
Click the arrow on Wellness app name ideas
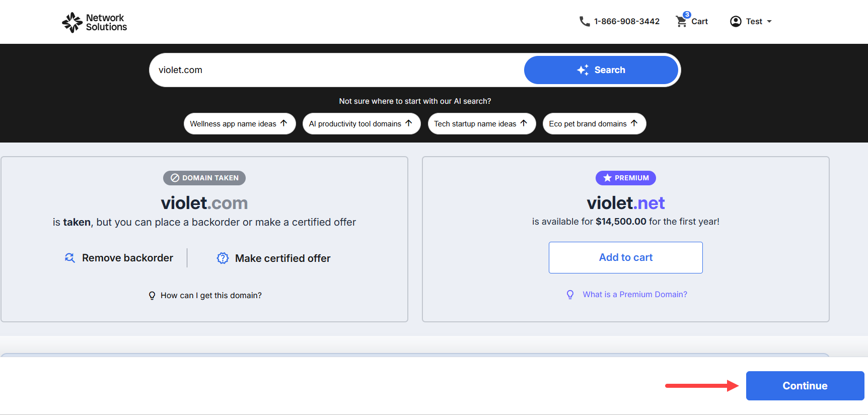(x=284, y=123)
